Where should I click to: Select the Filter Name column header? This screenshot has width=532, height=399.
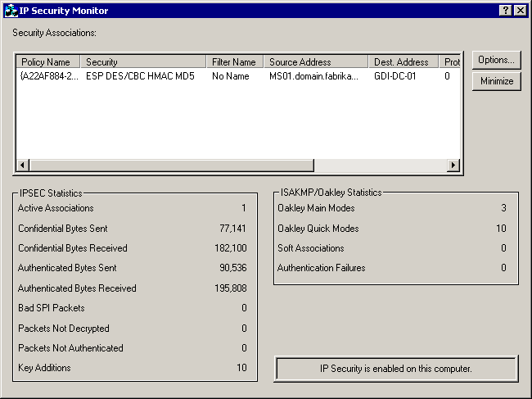pyautogui.click(x=235, y=62)
